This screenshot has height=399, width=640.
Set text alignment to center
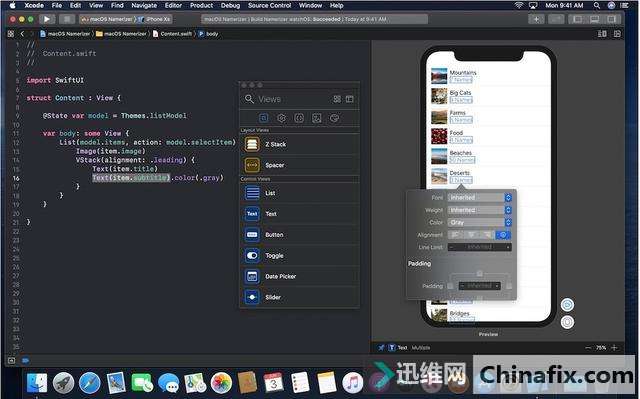[x=471, y=235]
